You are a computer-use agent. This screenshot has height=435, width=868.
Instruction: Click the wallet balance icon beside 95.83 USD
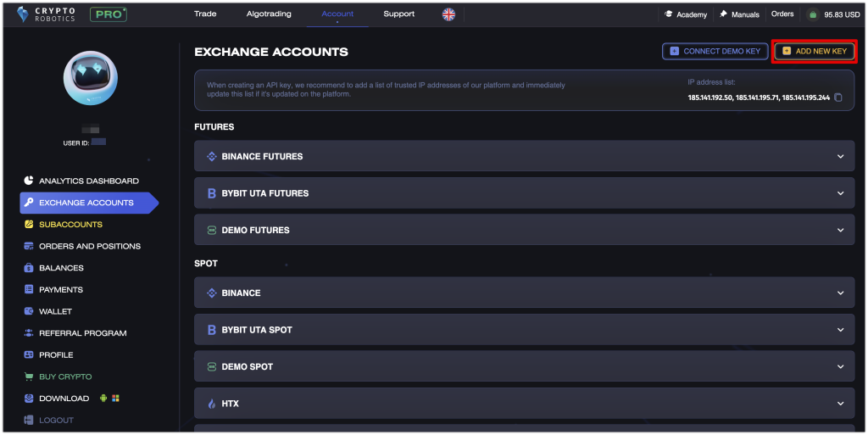point(812,15)
